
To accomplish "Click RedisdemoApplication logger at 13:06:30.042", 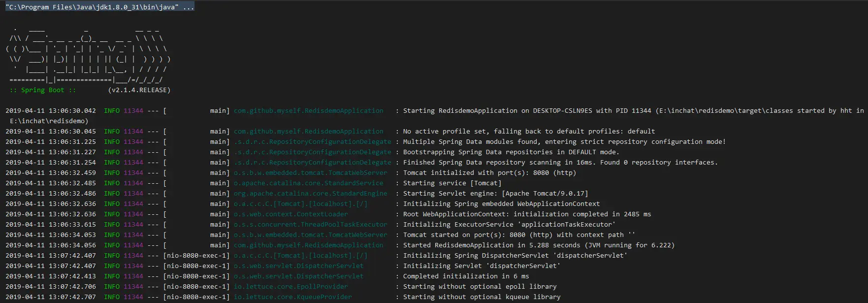I will pyautogui.click(x=308, y=111).
